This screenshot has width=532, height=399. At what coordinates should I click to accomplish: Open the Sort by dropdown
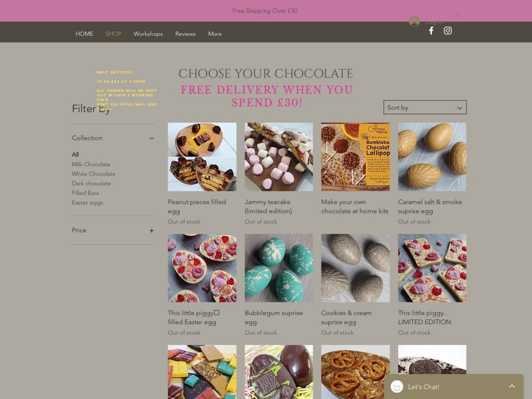425,107
